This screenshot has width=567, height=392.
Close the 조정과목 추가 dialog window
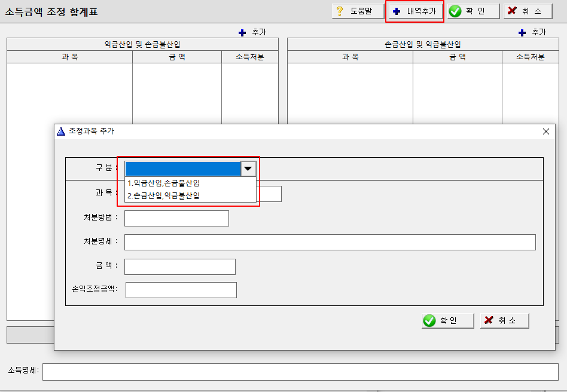tap(546, 131)
